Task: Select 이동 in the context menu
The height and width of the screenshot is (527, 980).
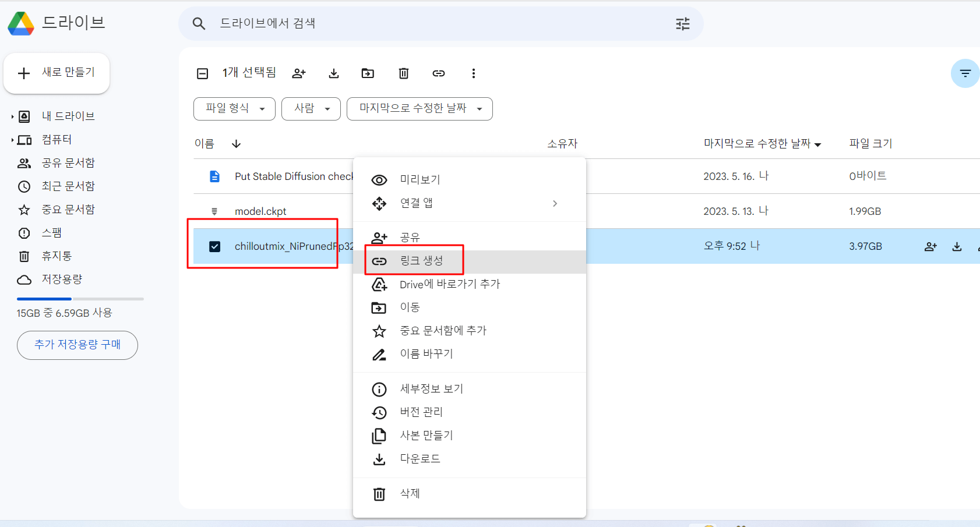Action: (470, 307)
